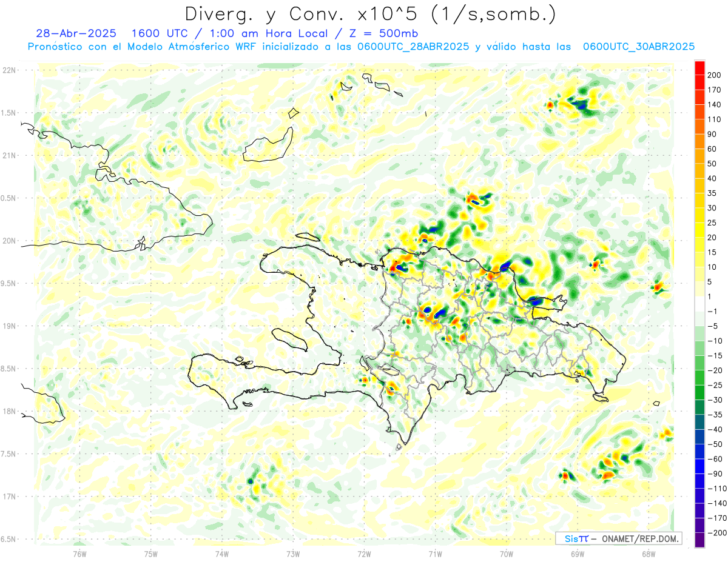
Task: Click the '19N' latitude label
Action: (x=9, y=326)
